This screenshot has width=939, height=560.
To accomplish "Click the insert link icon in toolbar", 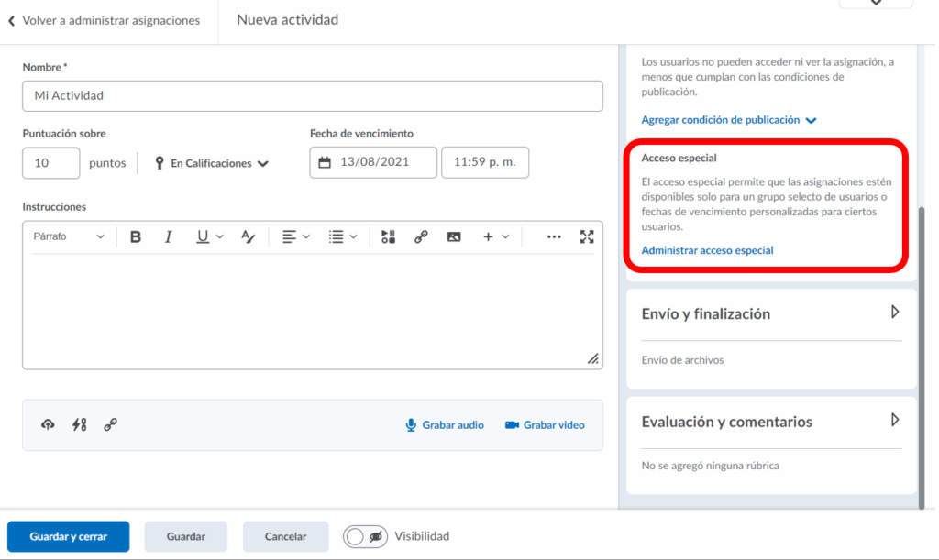I will 421,236.
